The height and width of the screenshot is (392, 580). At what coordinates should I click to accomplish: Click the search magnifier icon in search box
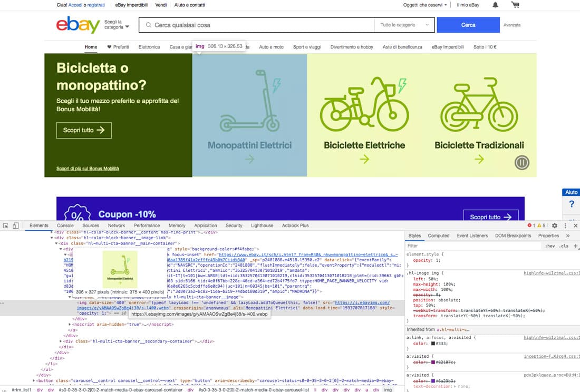149,25
